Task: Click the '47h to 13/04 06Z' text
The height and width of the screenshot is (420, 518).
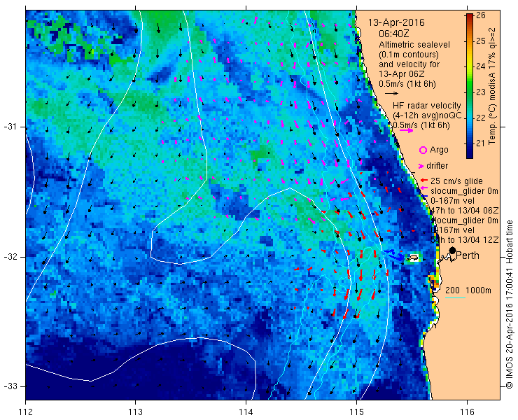Action: pyautogui.click(x=465, y=211)
